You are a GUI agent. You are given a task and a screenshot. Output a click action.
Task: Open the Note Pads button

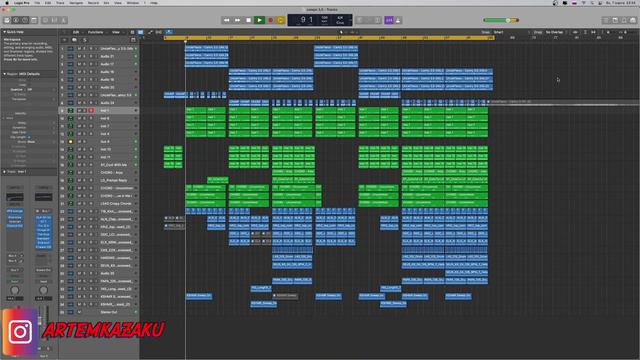pos(615,20)
